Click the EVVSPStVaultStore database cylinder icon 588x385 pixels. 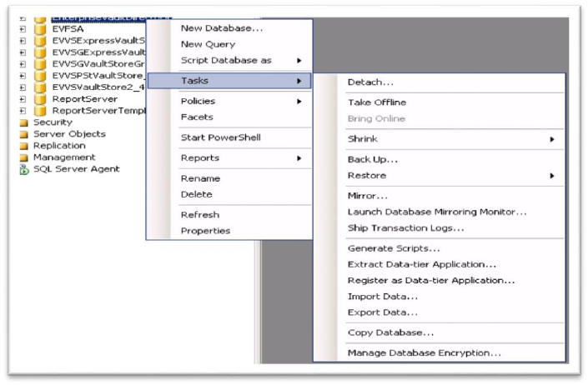pyautogui.click(x=40, y=76)
